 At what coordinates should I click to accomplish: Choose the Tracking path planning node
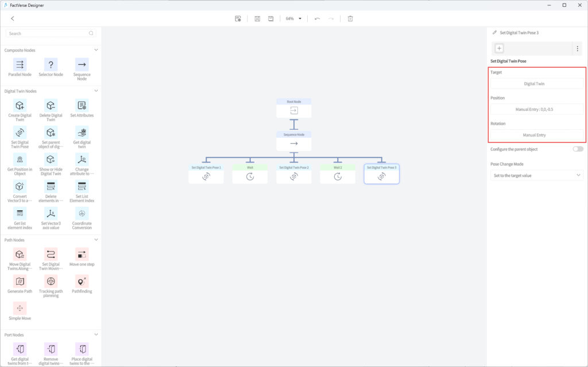[x=51, y=281]
